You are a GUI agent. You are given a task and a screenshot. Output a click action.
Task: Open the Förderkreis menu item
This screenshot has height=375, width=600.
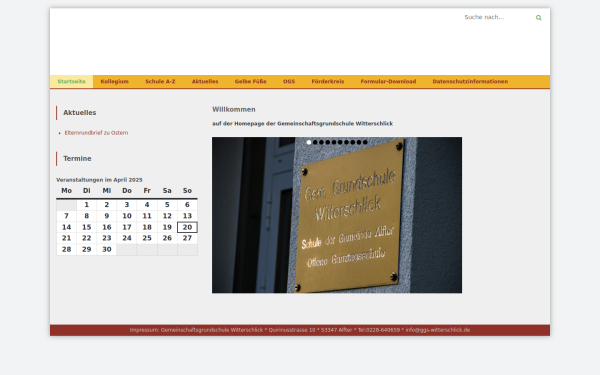[x=328, y=82]
